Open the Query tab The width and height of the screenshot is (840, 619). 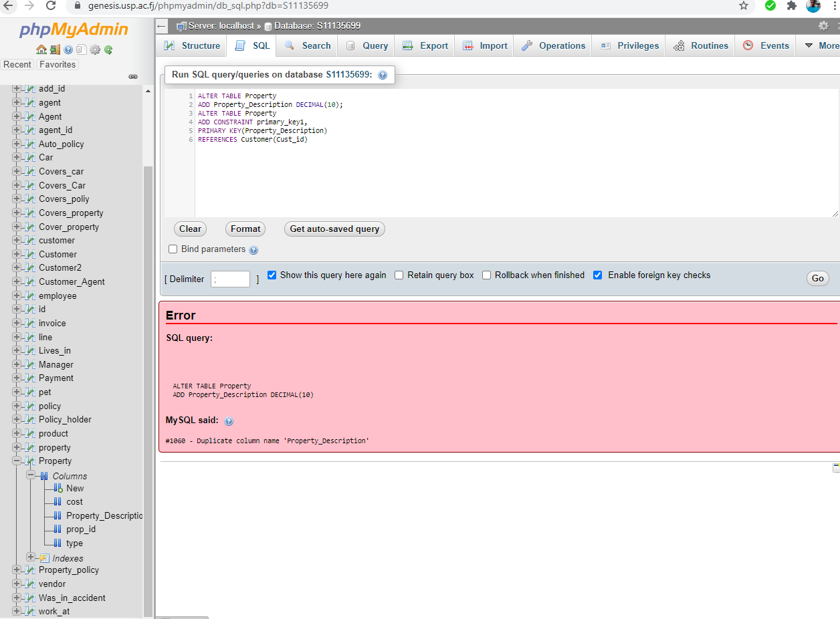366,45
